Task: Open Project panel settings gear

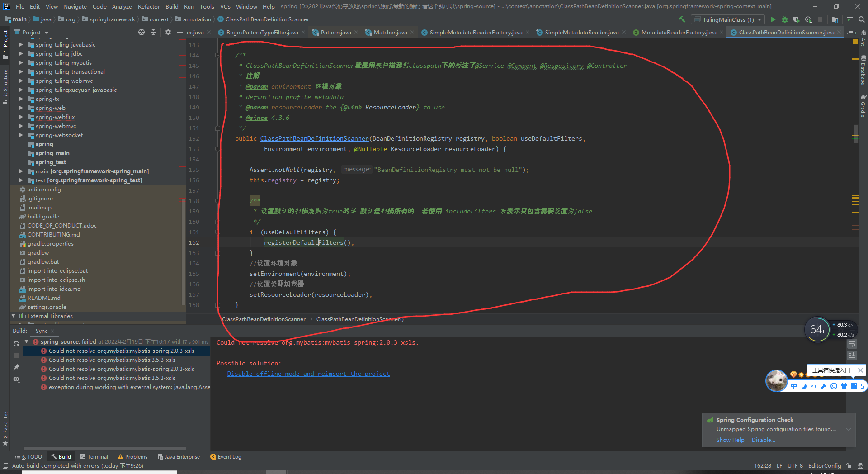Action: tap(168, 32)
